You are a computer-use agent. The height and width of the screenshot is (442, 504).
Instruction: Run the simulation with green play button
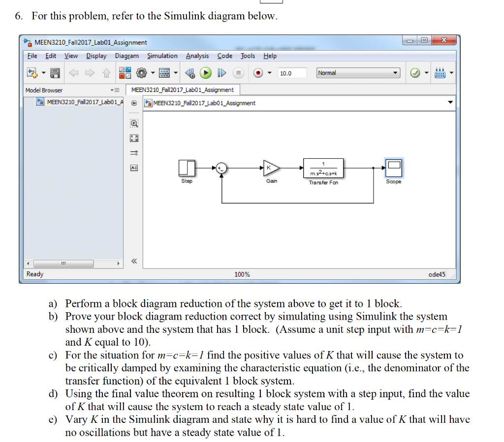click(206, 73)
